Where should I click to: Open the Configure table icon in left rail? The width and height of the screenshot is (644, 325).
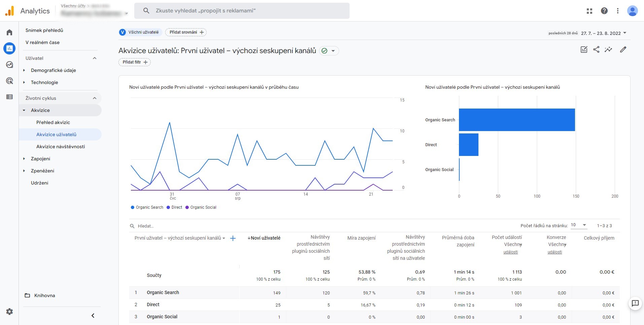click(9, 97)
